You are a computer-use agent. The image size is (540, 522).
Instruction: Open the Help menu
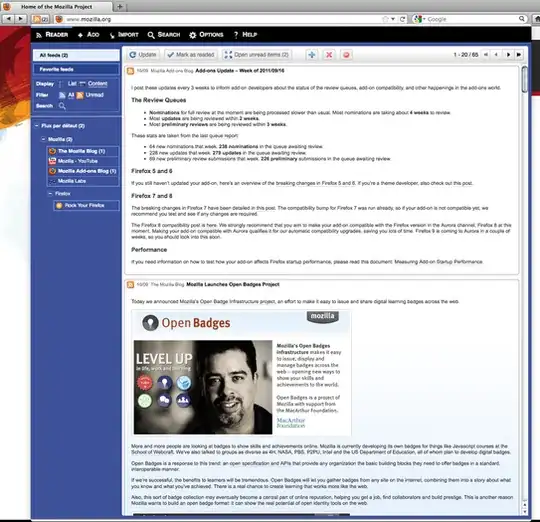tap(245, 34)
